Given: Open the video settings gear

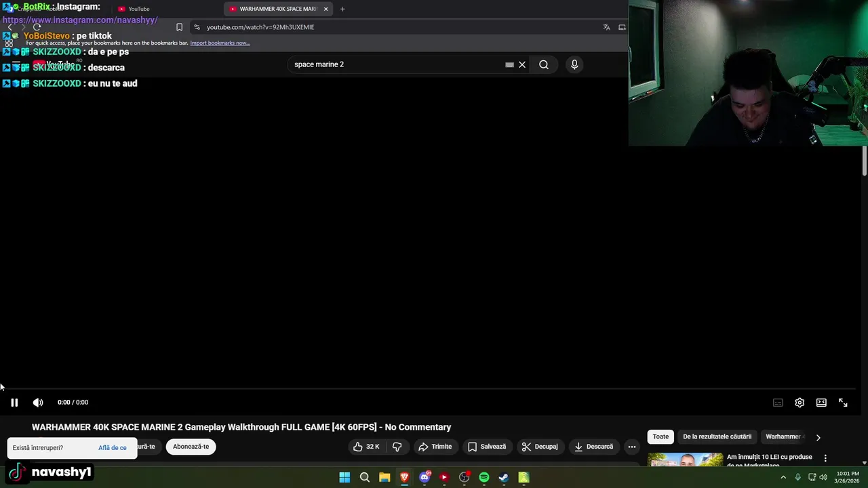Looking at the screenshot, I should pos(800,403).
